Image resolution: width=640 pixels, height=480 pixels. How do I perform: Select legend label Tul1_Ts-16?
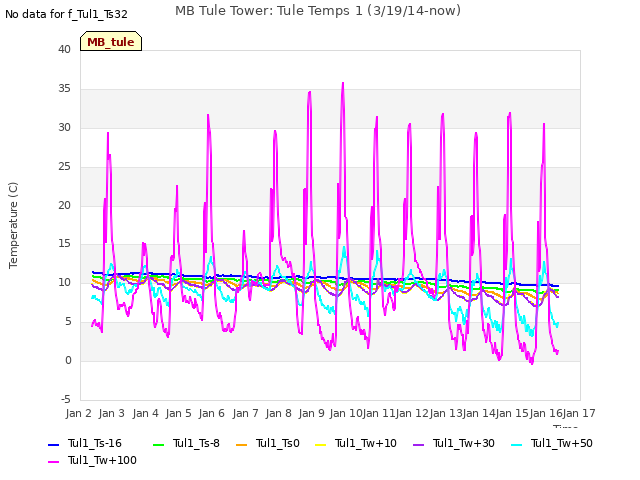tap(95, 443)
